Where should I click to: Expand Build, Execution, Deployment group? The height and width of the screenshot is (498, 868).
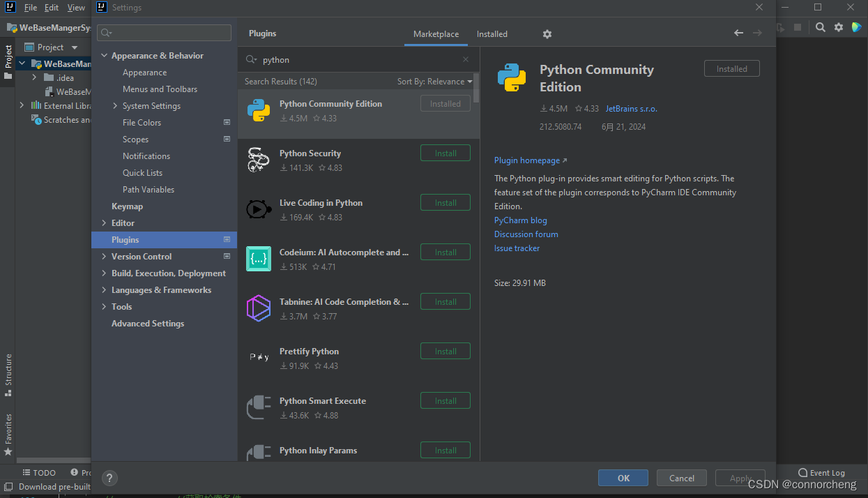[105, 273]
